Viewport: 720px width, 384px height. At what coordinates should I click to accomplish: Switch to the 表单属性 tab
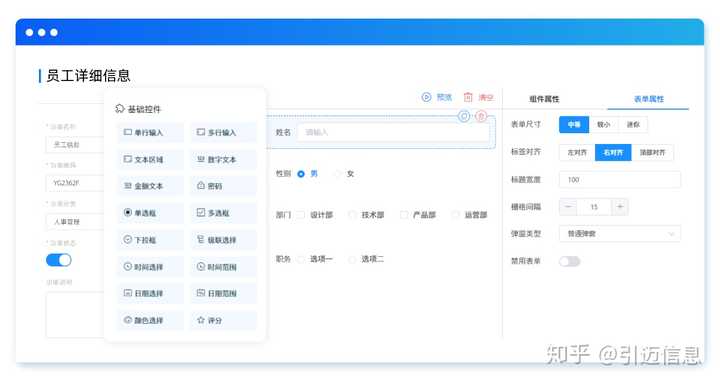(x=649, y=99)
